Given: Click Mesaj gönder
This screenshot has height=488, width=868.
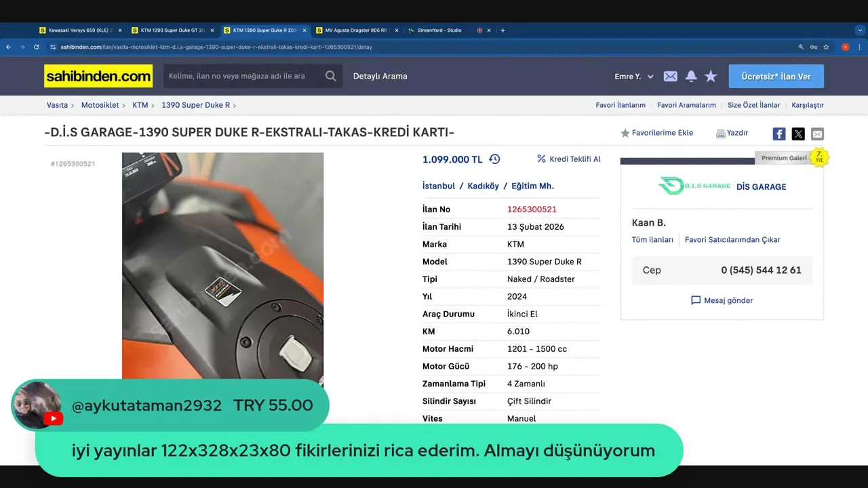Looking at the screenshot, I should (722, 300).
